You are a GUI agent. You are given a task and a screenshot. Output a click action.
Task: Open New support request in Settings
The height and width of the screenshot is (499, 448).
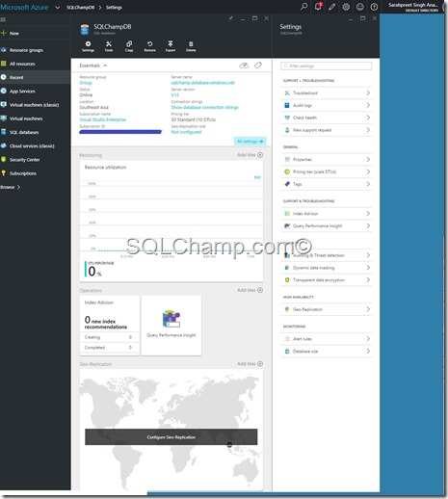(x=326, y=130)
